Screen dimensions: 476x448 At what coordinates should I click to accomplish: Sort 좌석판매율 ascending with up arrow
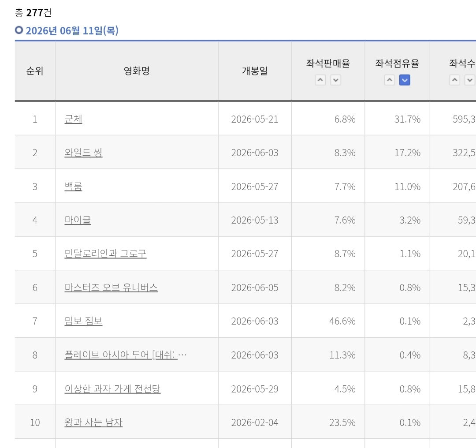pyautogui.click(x=320, y=80)
